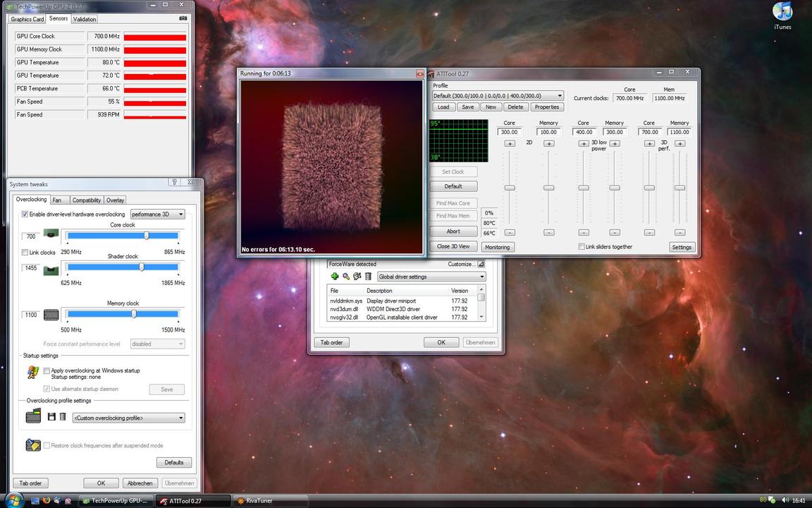This screenshot has width=812, height=508.
Task: Click the magnifier icon beside Global driver settings
Action: pos(346,277)
